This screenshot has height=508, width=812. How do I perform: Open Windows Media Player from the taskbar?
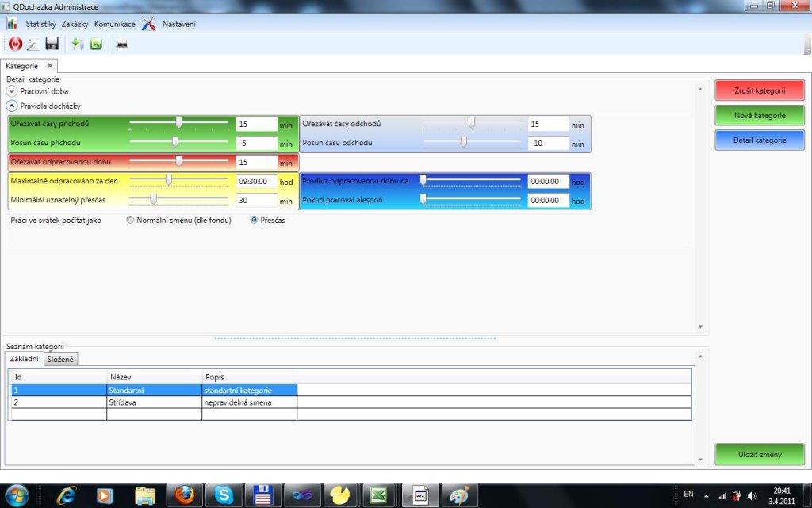pos(105,495)
